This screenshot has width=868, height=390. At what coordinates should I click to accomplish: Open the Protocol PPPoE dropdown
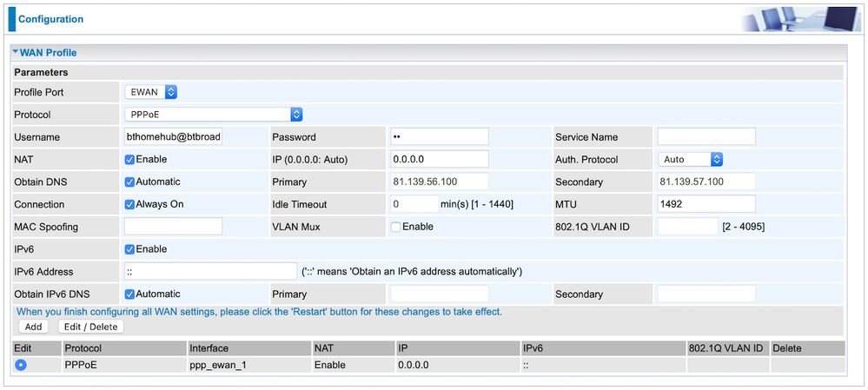click(214, 115)
